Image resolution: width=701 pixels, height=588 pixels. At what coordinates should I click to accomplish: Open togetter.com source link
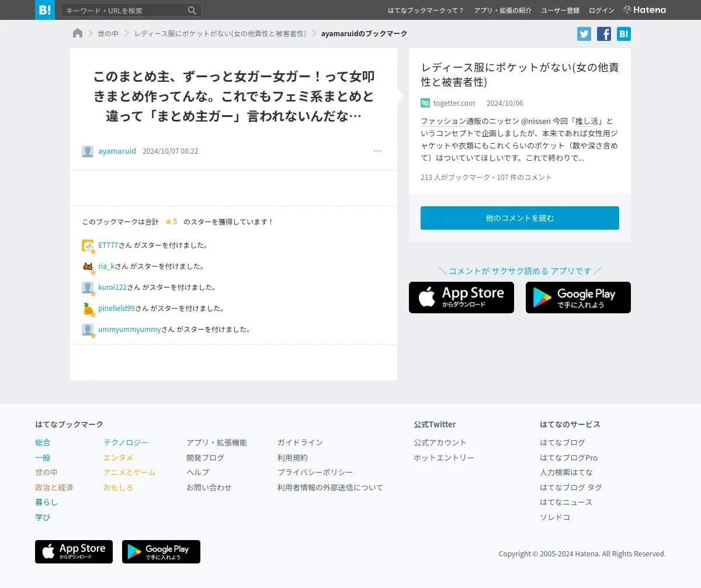(454, 103)
